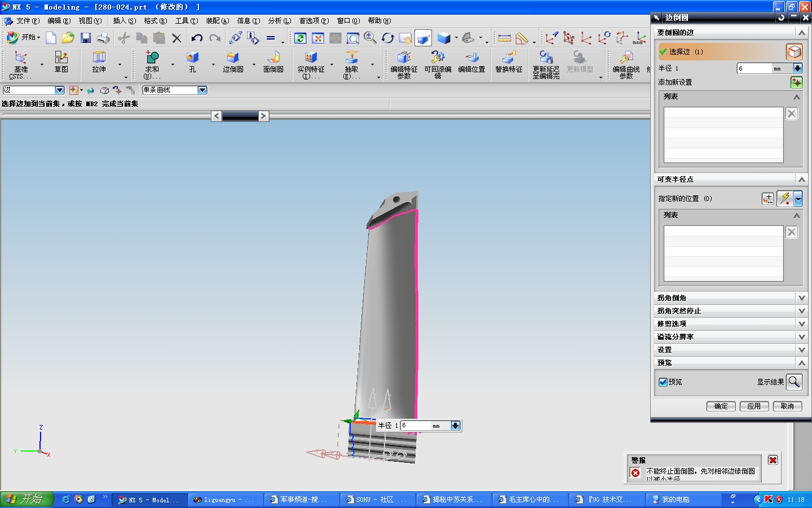The image size is (812, 508).
Task: Collapse the 要倒圆的边 section
Action: (801, 33)
